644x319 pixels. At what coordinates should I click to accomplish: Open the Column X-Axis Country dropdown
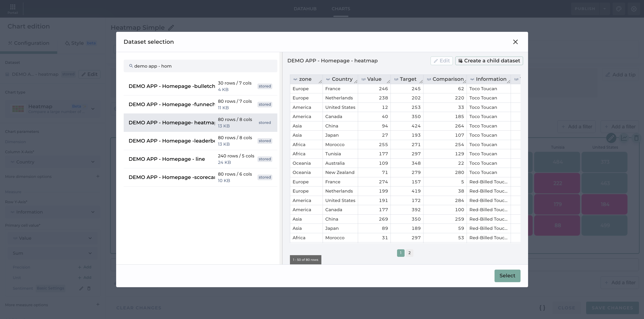tap(52, 162)
